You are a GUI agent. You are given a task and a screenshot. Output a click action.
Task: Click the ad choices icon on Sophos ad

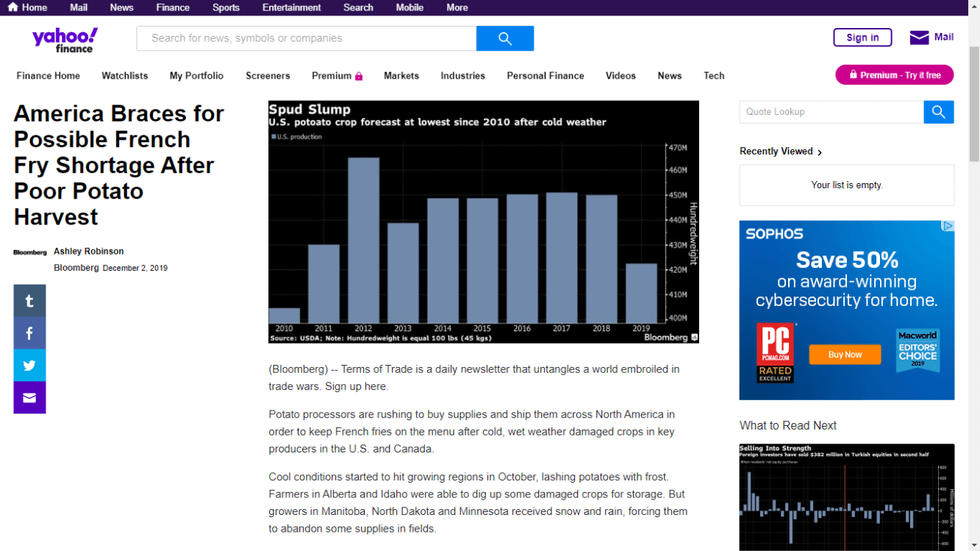(x=948, y=227)
